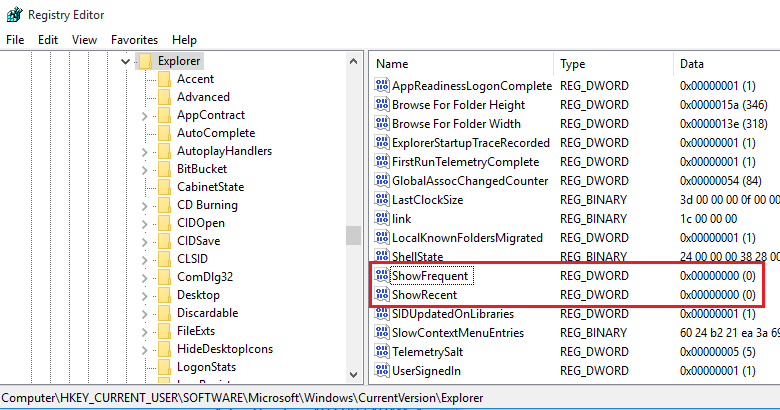This screenshot has width=780, height=410.
Task: Select the AppContract key in the tree
Action: click(x=211, y=115)
